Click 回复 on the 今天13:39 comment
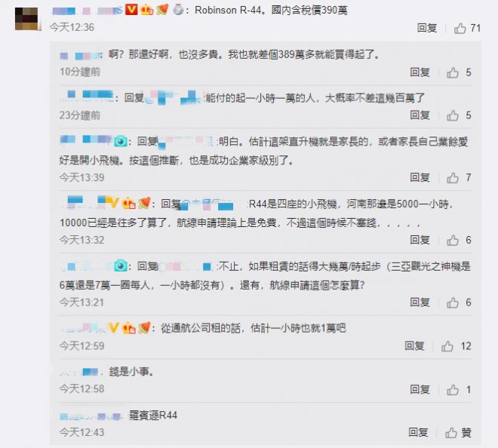 coord(420,177)
